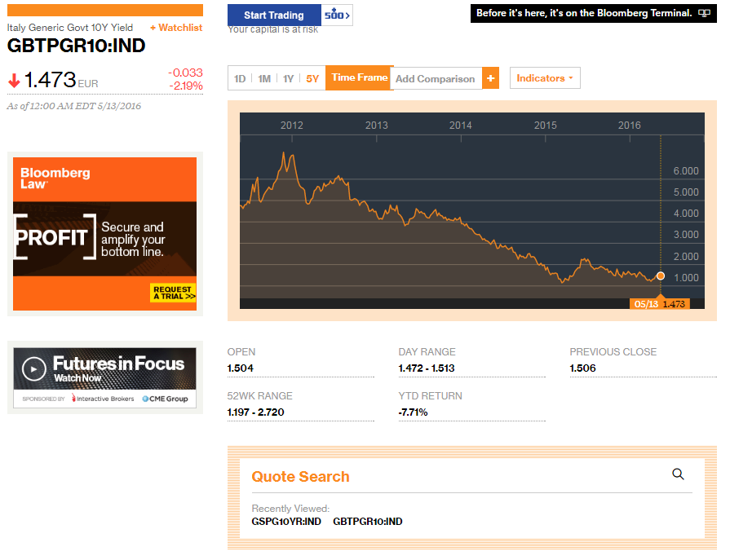Click the 500 logo beside Start Trading
730x560 pixels.
(337, 15)
